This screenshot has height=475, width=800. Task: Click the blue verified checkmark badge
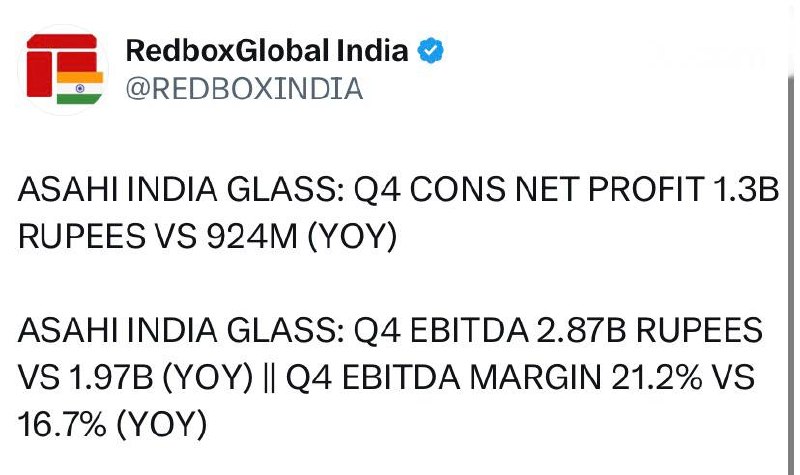pyautogui.click(x=430, y=51)
